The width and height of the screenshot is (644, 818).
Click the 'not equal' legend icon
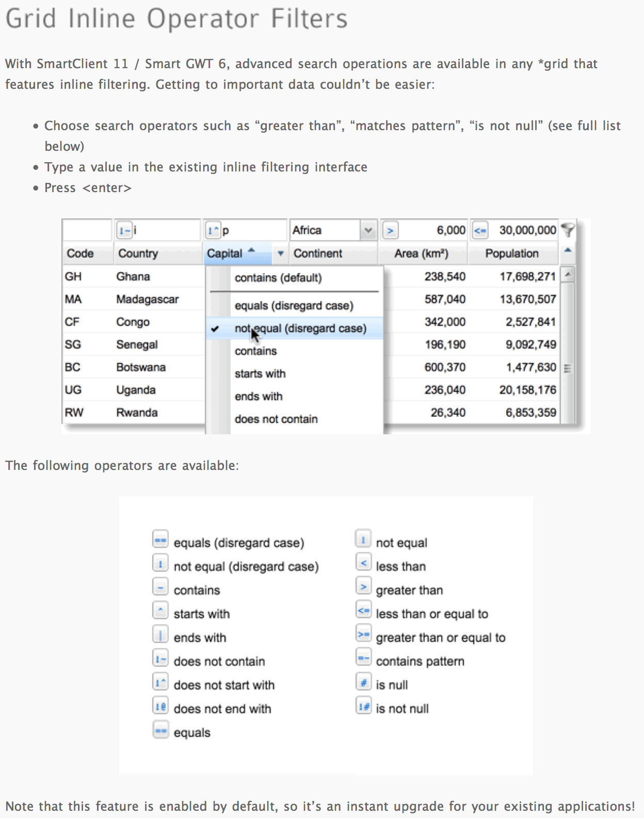pos(363,540)
